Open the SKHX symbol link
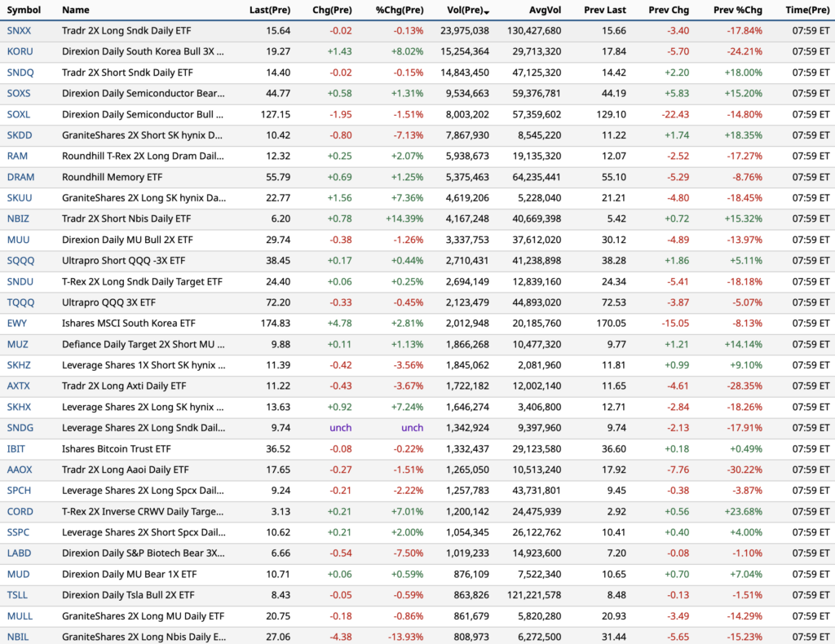Viewport: 835px width, 644px height. tap(20, 407)
